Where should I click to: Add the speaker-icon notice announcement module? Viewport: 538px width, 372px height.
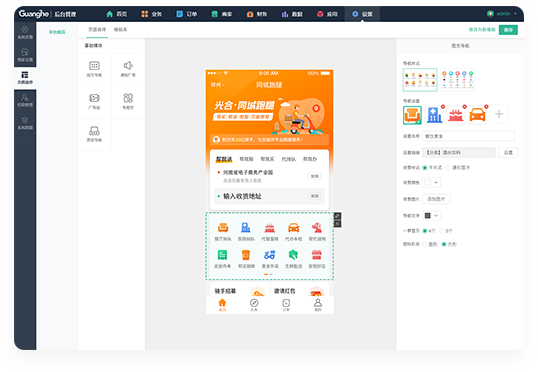coord(128,69)
